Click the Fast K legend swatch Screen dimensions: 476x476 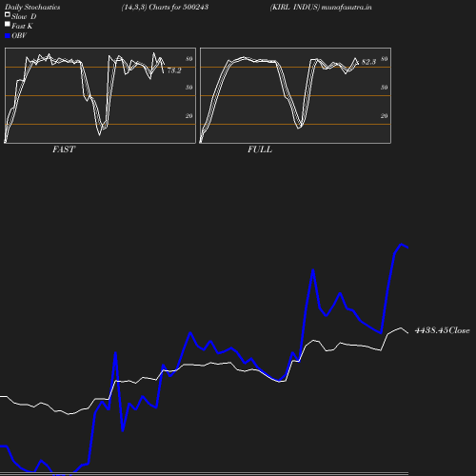(8, 24)
